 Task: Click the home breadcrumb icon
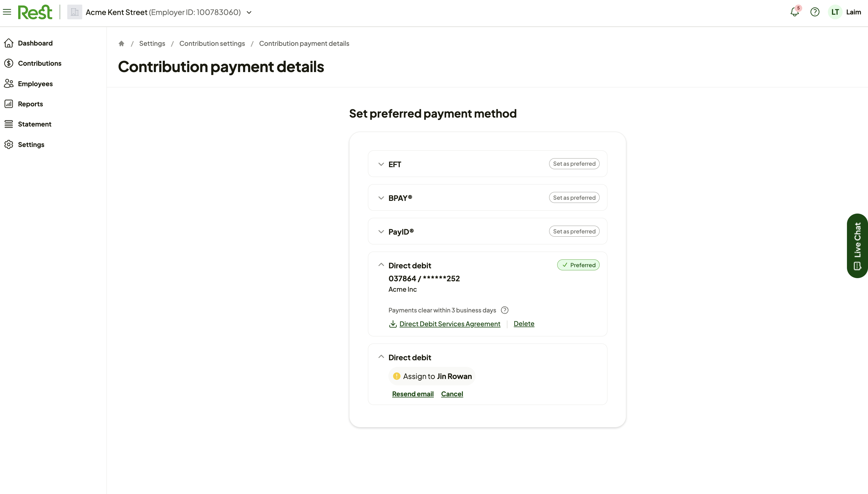(121, 44)
